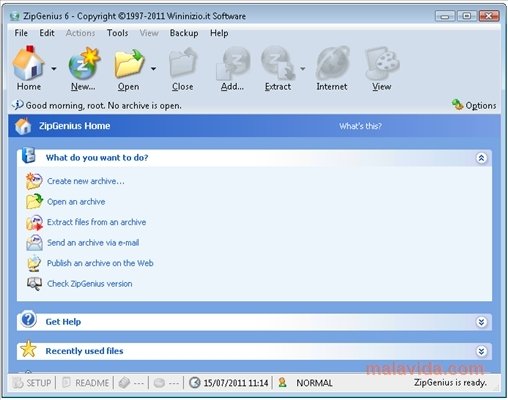The height and width of the screenshot is (400, 508).
Task: Click the ZipGenius Home header title
Action: [x=75, y=126]
